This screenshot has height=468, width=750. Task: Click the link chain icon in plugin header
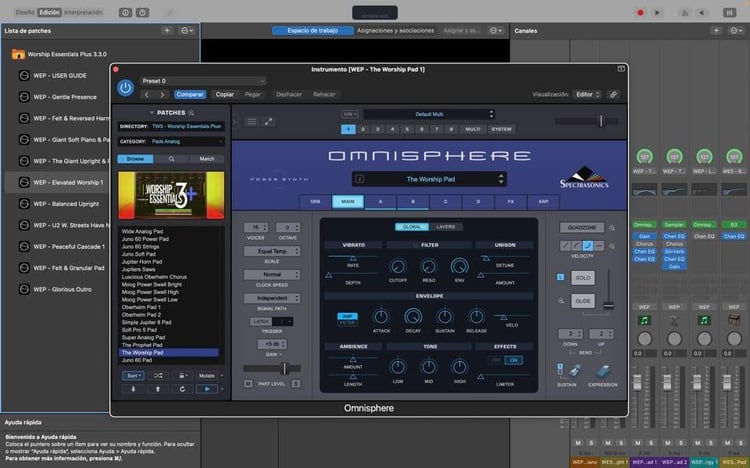(613, 95)
